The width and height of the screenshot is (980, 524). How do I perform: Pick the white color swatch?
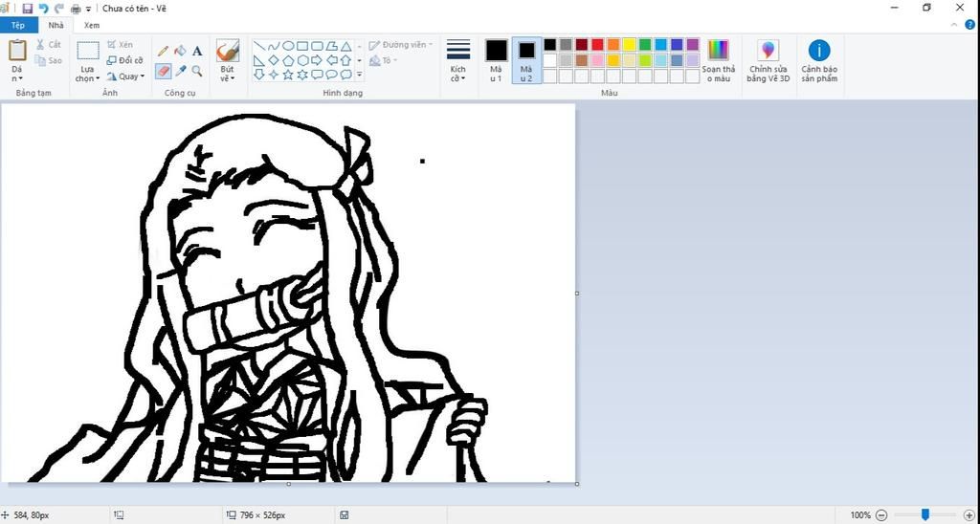550,60
